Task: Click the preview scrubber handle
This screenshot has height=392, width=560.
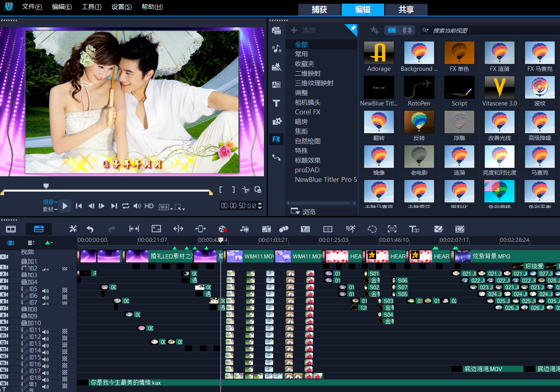Action: pyautogui.click(x=46, y=186)
